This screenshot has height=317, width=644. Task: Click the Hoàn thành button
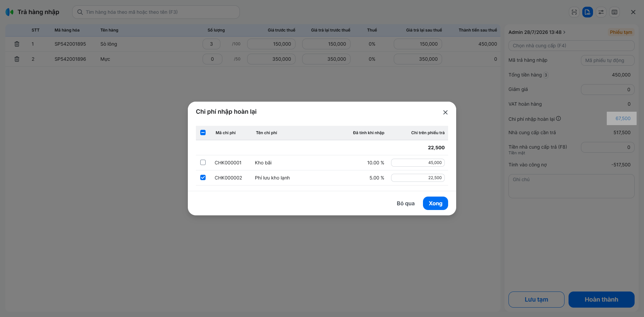point(601,300)
